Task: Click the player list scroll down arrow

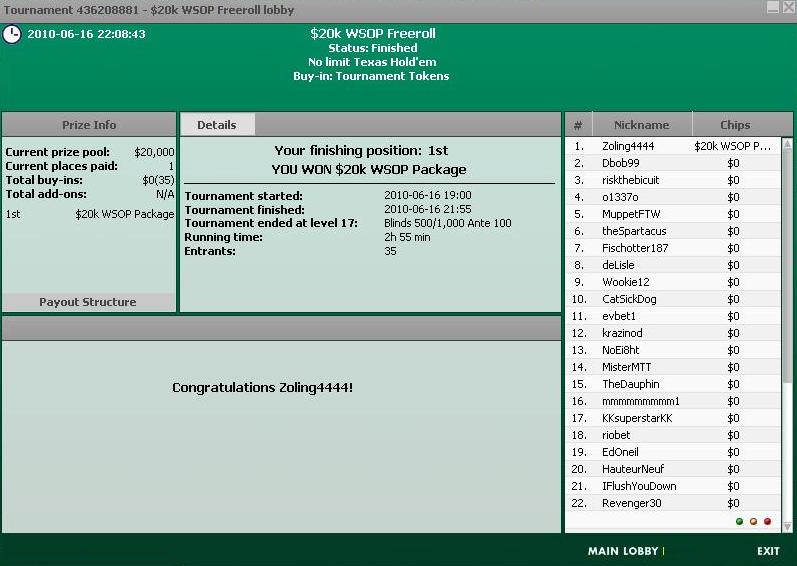Action: (787, 527)
